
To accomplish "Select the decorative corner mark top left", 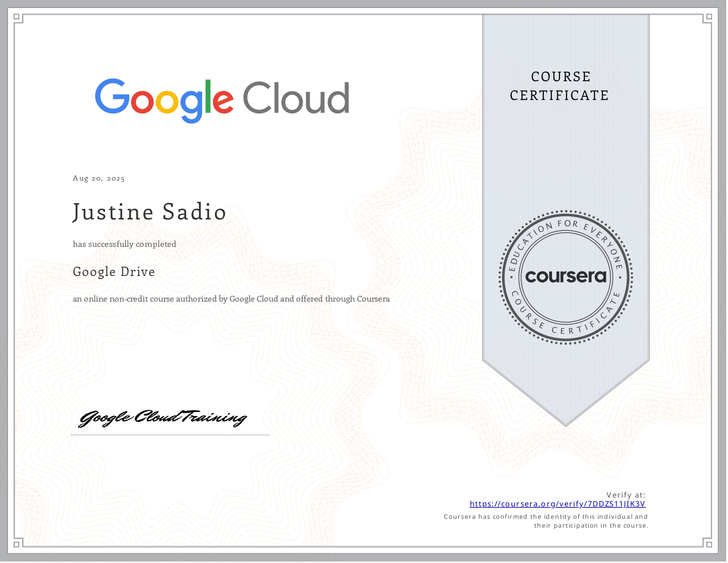I will coord(17,17).
